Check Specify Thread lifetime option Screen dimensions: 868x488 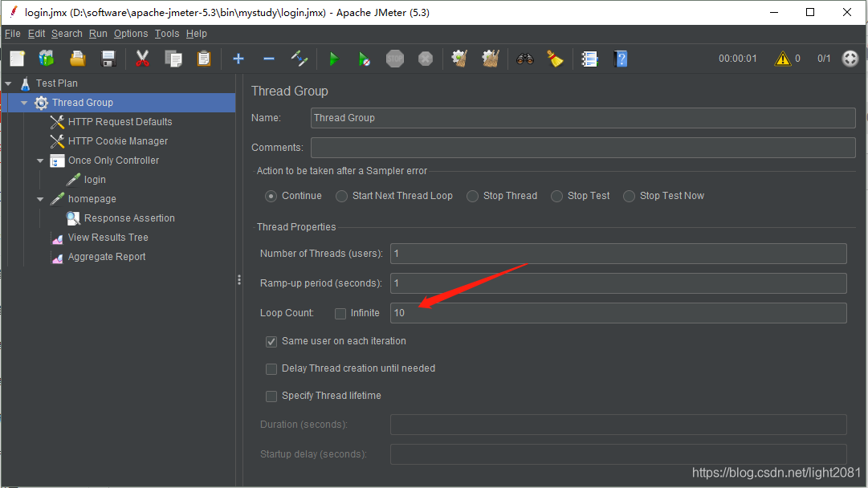click(271, 396)
